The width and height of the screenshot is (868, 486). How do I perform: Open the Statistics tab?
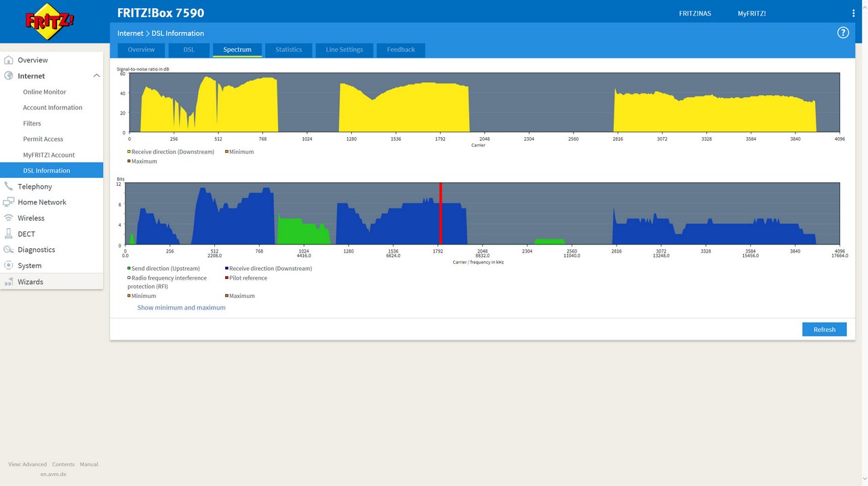[x=289, y=50]
